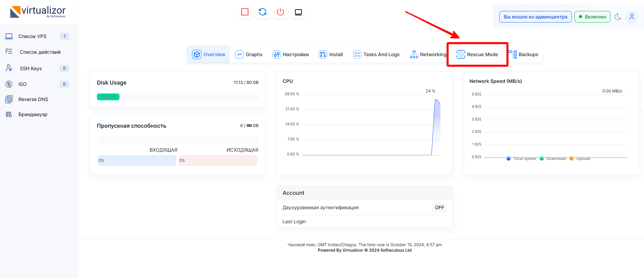Switch to the Rescue Mode tab
Image resolution: width=644 pixels, height=278 pixels.
[477, 54]
